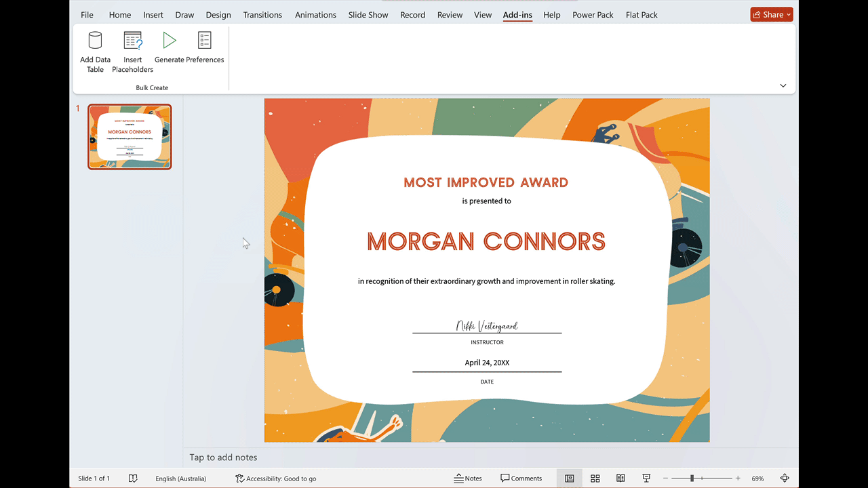Click Fit slide to current window icon
Image resolution: width=868 pixels, height=488 pixels.
tap(785, 479)
